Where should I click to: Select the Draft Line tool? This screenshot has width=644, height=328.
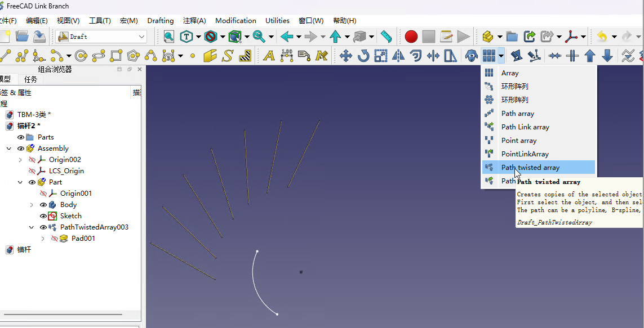[x=6, y=55]
